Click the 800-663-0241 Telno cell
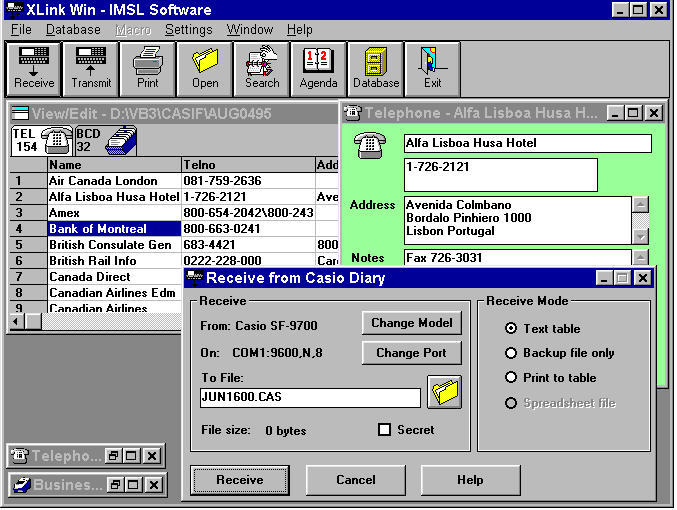 tap(249, 228)
